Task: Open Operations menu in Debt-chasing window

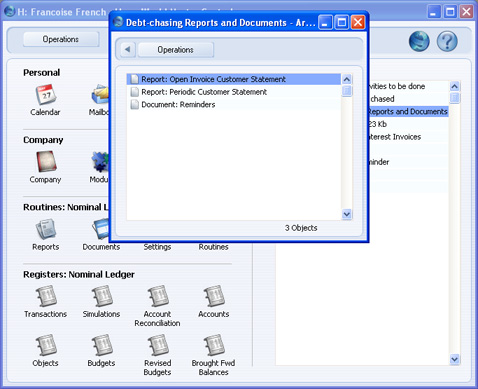Action: tap(175, 50)
